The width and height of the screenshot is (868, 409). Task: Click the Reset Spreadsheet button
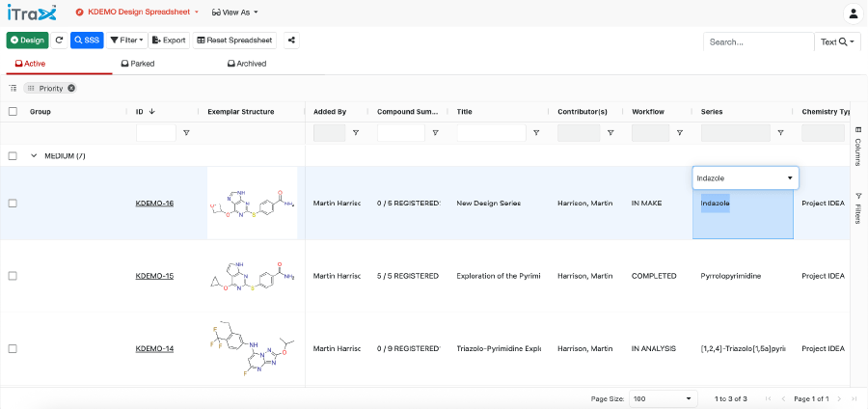[234, 41]
